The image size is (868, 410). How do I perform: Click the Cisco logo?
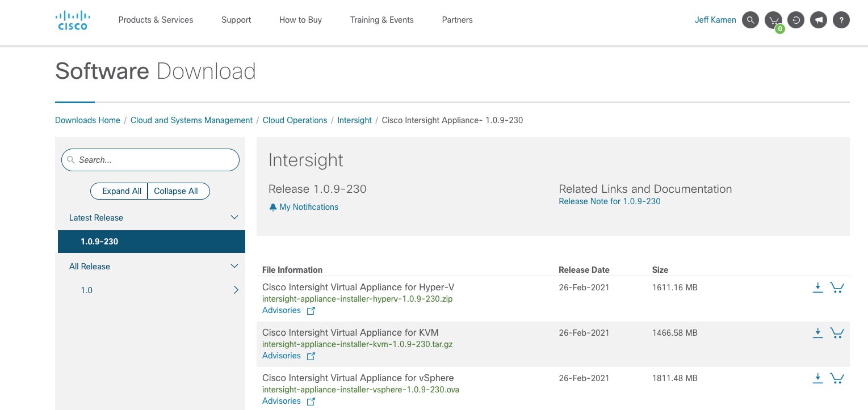pos(72,20)
